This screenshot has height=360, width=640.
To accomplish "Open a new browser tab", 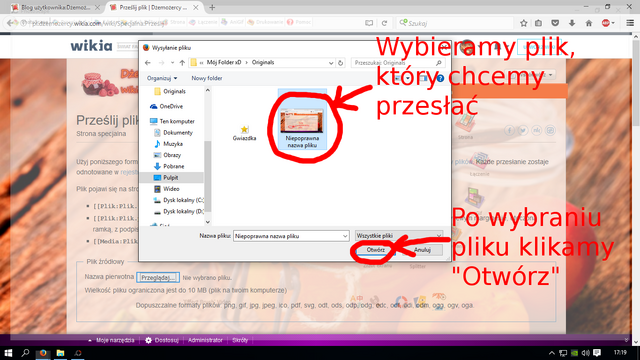I will 212,7.
